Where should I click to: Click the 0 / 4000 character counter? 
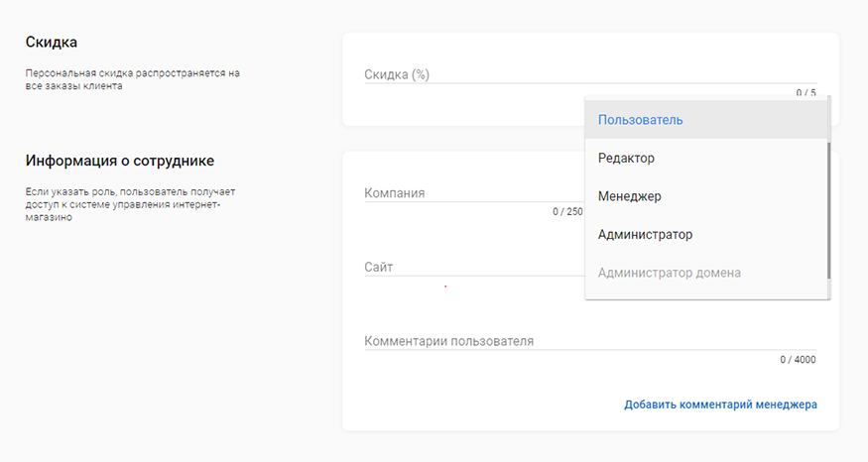[x=798, y=360]
